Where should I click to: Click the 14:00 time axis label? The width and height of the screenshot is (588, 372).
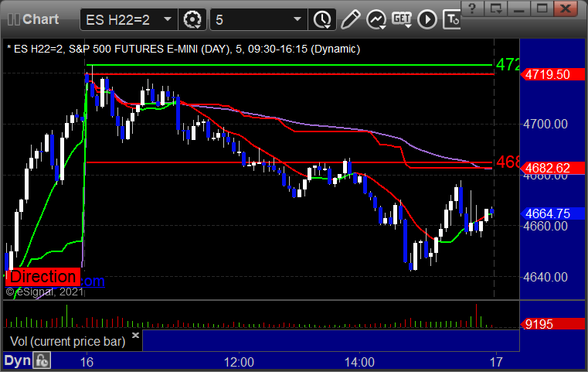tap(359, 362)
